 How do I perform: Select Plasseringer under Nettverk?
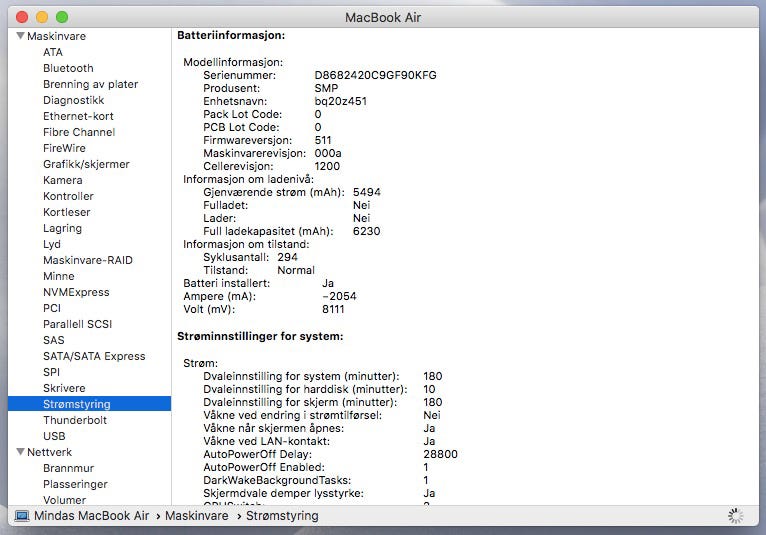75,484
